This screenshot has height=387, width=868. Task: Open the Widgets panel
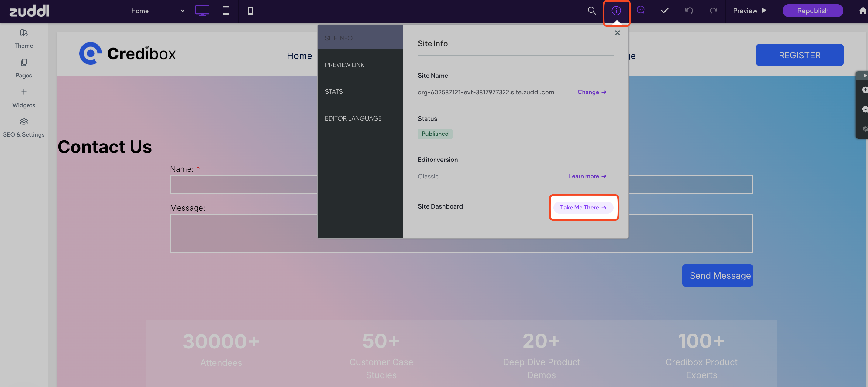pos(24,98)
